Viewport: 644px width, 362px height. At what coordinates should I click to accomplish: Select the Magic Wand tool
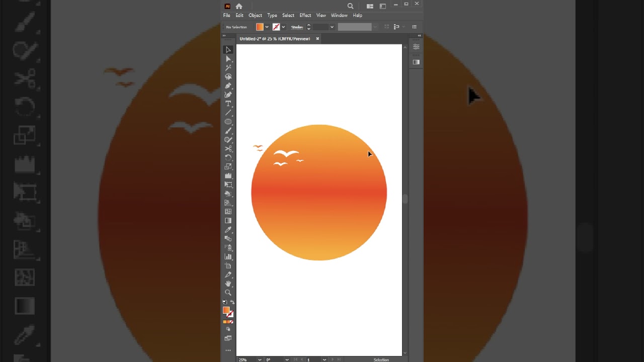pos(228,68)
